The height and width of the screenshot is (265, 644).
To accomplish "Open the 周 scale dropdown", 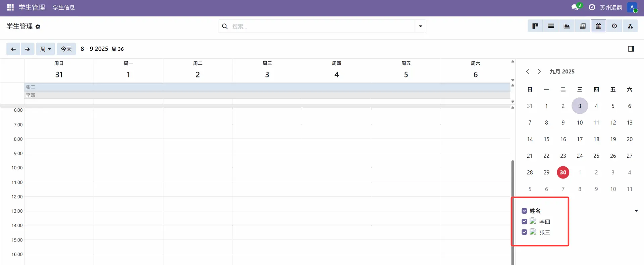I will 45,49.
